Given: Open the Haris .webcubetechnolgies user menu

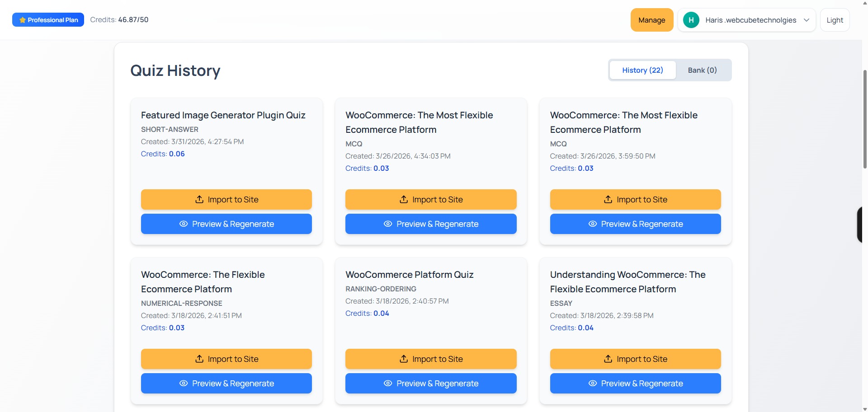Looking at the screenshot, I should (x=750, y=20).
